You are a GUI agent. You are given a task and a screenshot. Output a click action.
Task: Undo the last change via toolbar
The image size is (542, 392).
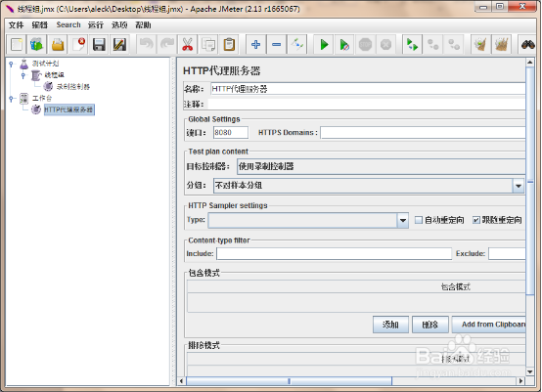point(147,45)
